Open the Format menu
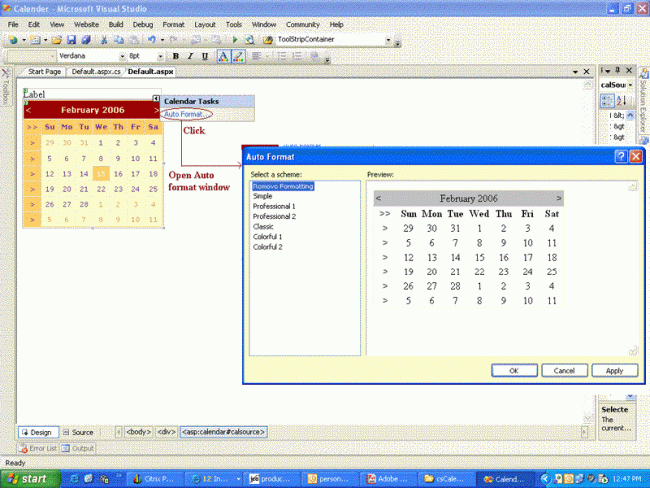The height and width of the screenshot is (488, 650). click(173, 24)
